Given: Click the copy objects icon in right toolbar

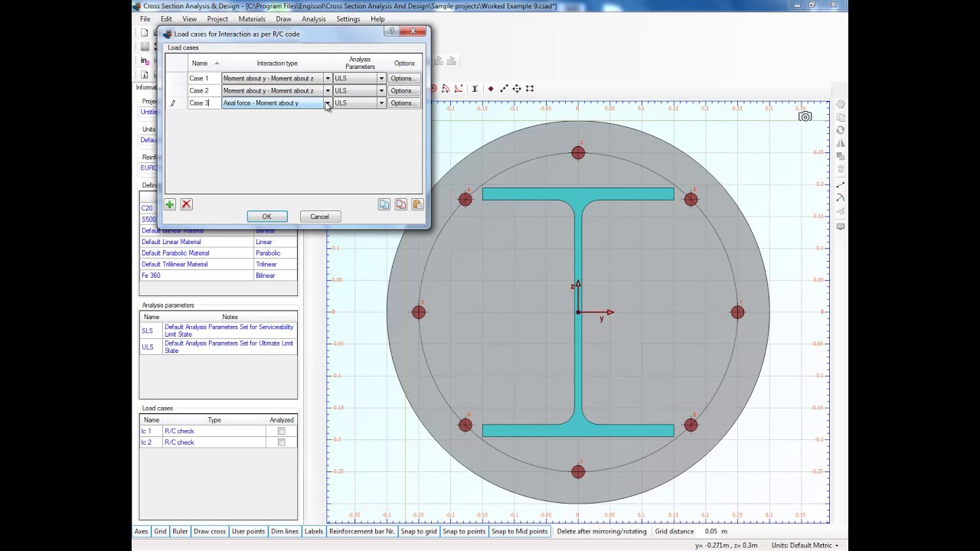Looking at the screenshot, I should (x=840, y=117).
